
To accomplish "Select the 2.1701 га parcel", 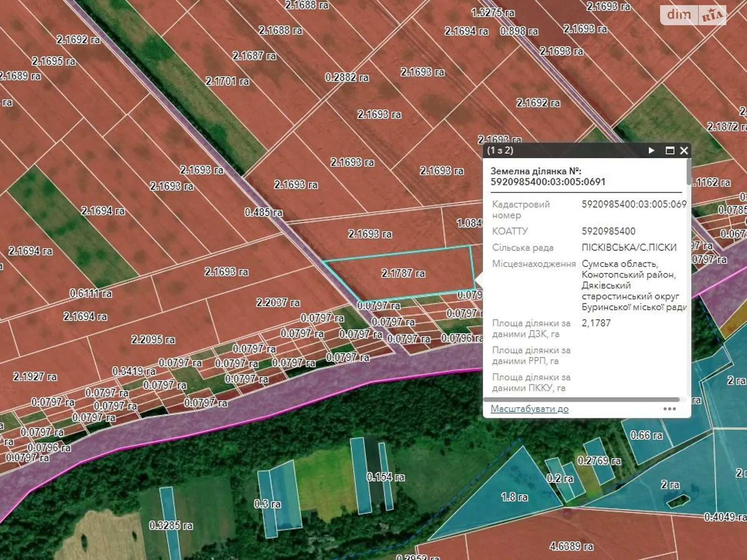I will click(x=227, y=82).
